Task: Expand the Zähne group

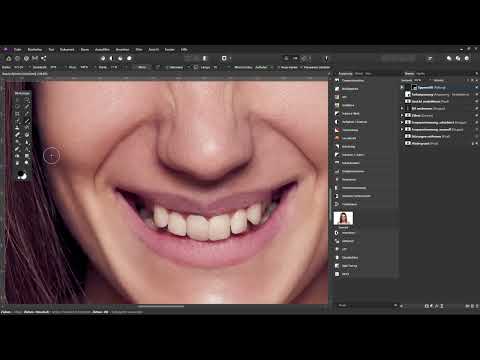Action: 402,115
